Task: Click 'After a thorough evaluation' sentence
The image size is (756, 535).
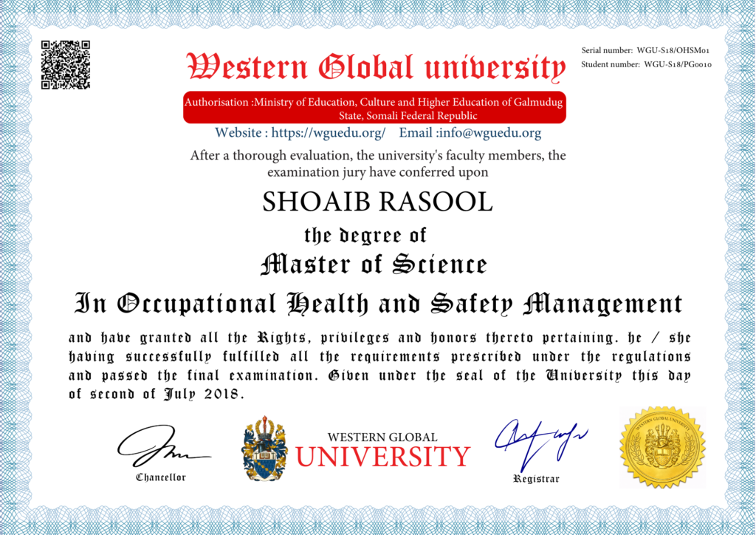Action: click(x=378, y=155)
